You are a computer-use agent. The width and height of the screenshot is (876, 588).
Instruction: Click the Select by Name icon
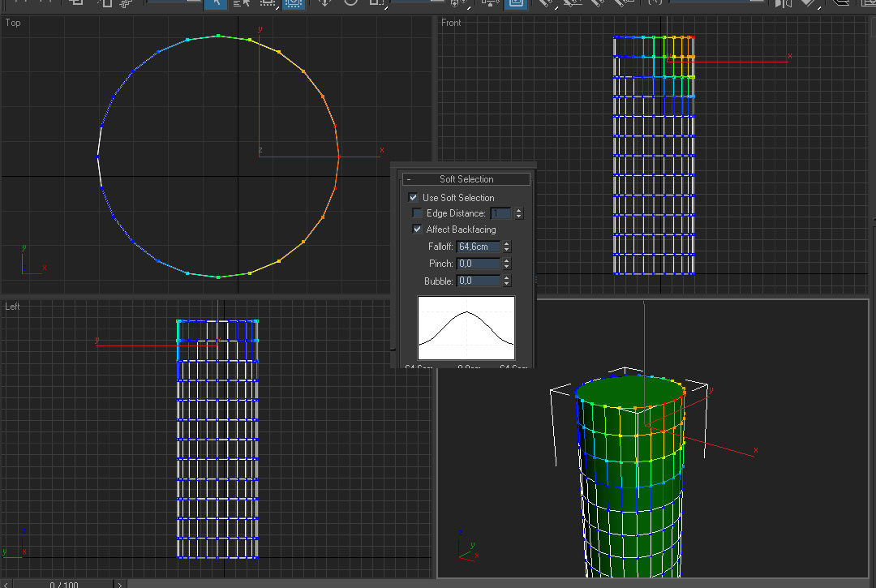click(x=241, y=2)
